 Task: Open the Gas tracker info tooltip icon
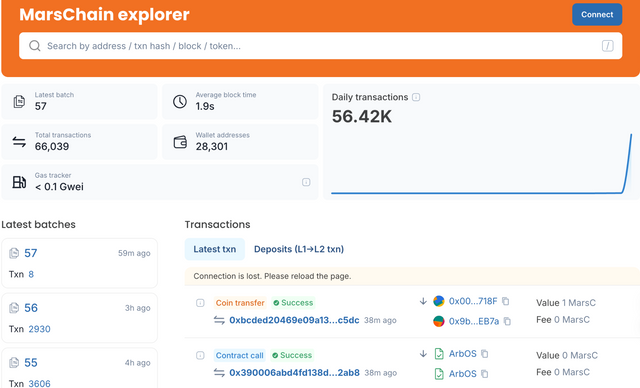coord(306,182)
